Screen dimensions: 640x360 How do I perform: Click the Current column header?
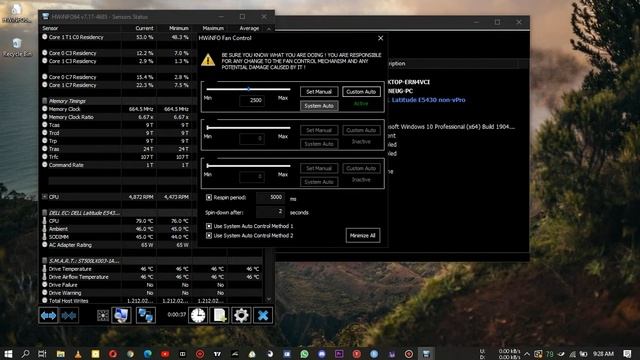[x=144, y=28]
